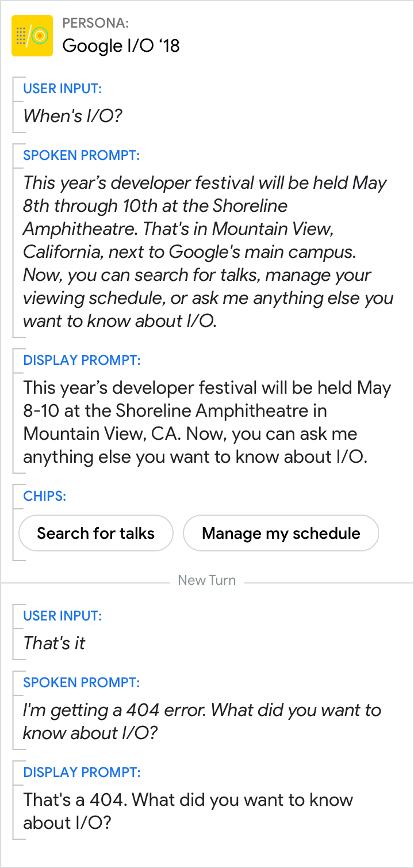The height and width of the screenshot is (868, 414).
Task: Select the "Google I/O '18" persona title
Action: pos(121,45)
